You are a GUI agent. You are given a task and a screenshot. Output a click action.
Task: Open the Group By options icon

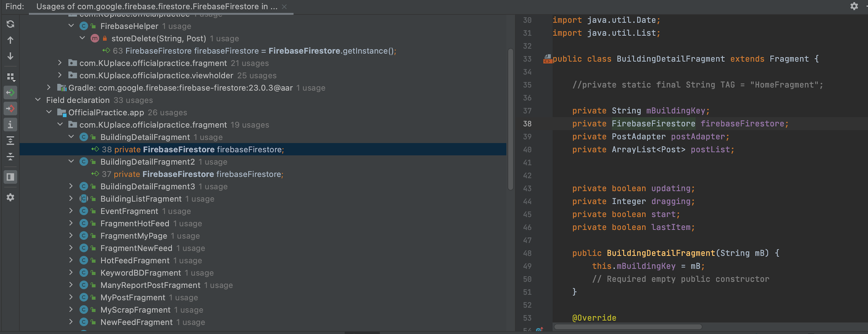(x=11, y=77)
